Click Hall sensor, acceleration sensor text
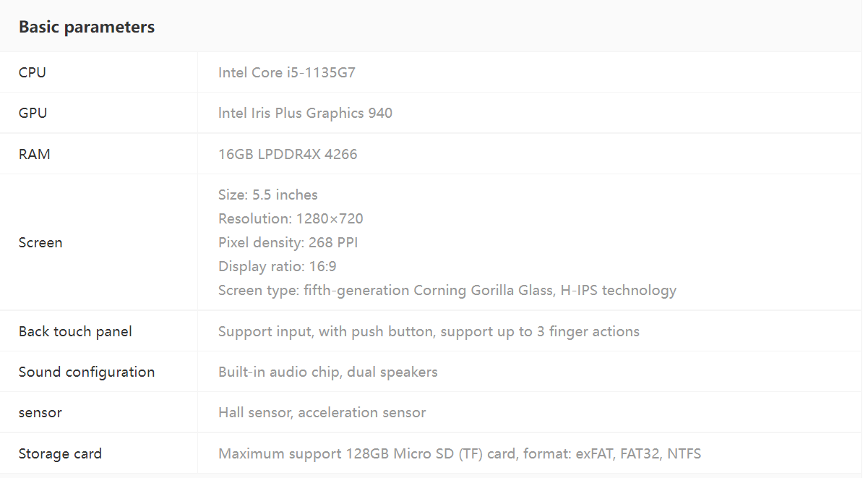 click(x=322, y=412)
